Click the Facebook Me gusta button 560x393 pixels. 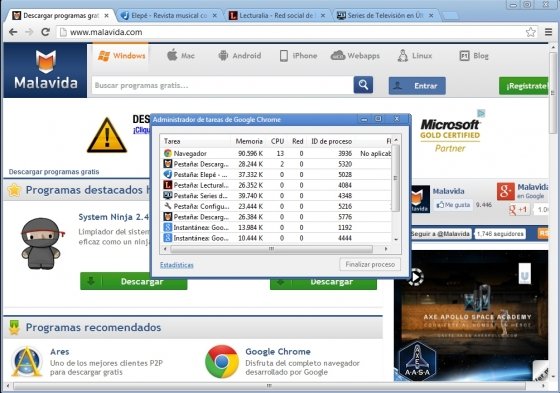pyautogui.click(x=453, y=205)
